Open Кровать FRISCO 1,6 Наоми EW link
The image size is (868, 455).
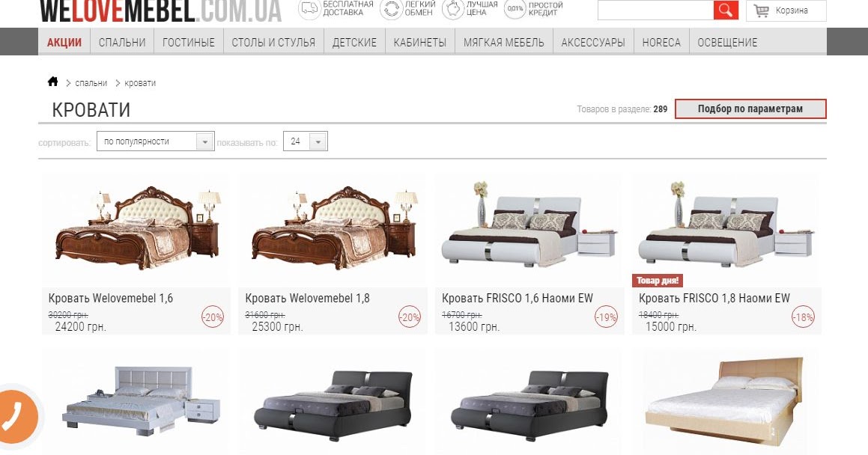pos(517,298)
